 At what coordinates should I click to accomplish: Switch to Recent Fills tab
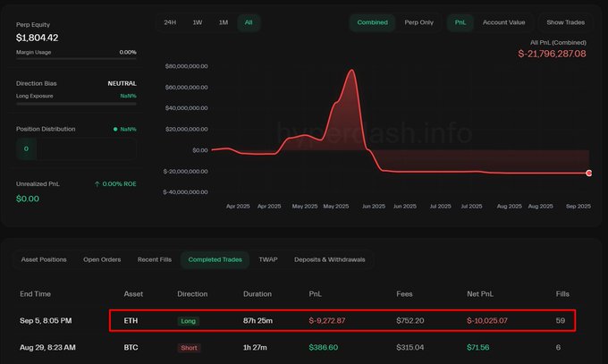pyautogui.click(x=155, y=259)
